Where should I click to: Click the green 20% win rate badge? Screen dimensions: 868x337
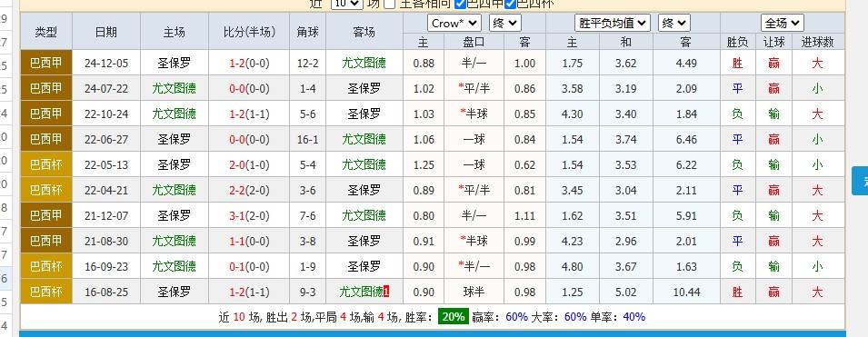[454, 316]
